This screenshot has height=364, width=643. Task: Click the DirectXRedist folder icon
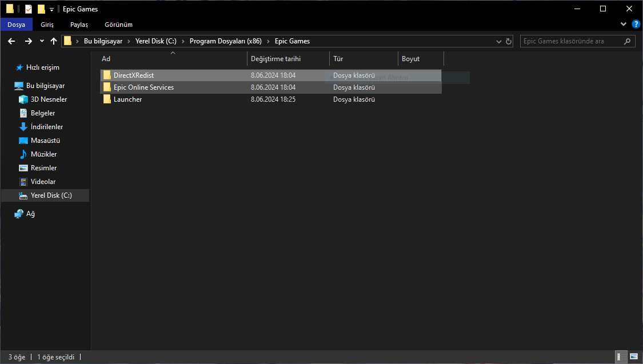coord(107,75)
